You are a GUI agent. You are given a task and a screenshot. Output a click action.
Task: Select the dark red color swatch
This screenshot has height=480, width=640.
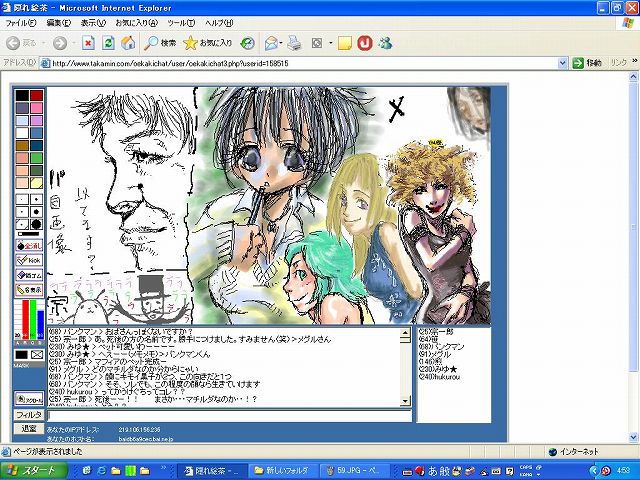point(36,96)
